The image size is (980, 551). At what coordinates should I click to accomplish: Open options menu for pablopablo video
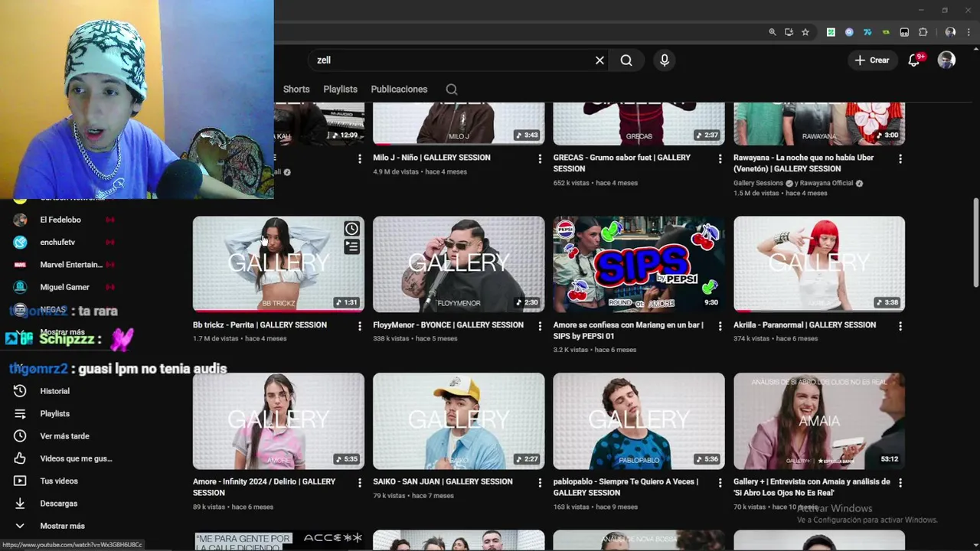click(x=720, y=483)
